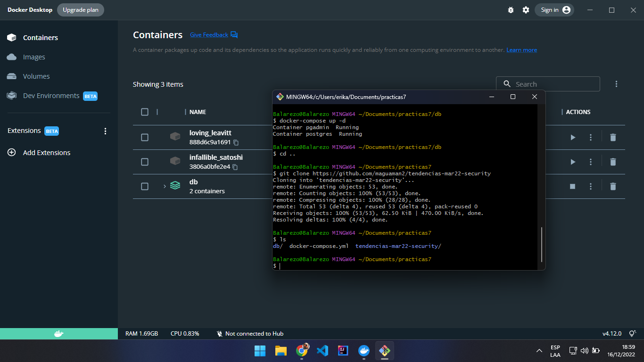Open the Extensions options menu
Viewport: 644px width, 362px height.
105,131
